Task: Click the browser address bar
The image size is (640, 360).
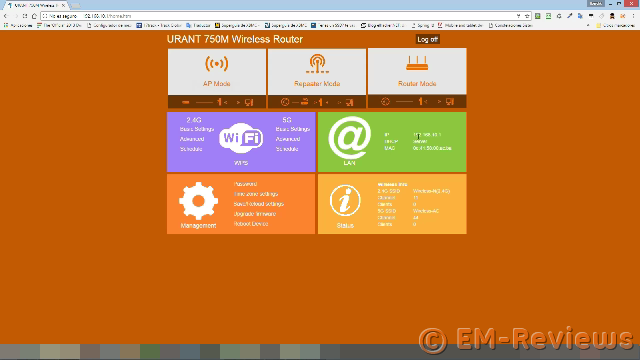Action: point(282,16)
